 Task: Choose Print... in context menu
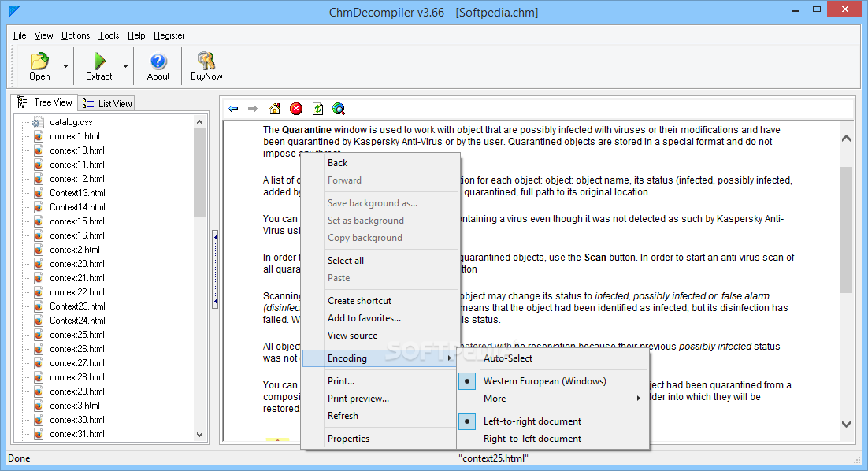tap(380, 380)
